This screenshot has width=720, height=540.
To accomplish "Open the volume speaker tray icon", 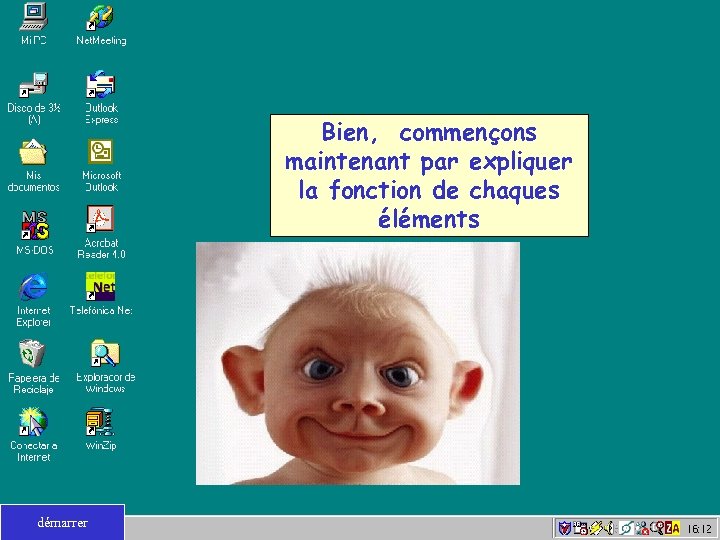I will (x=609, y=528).
